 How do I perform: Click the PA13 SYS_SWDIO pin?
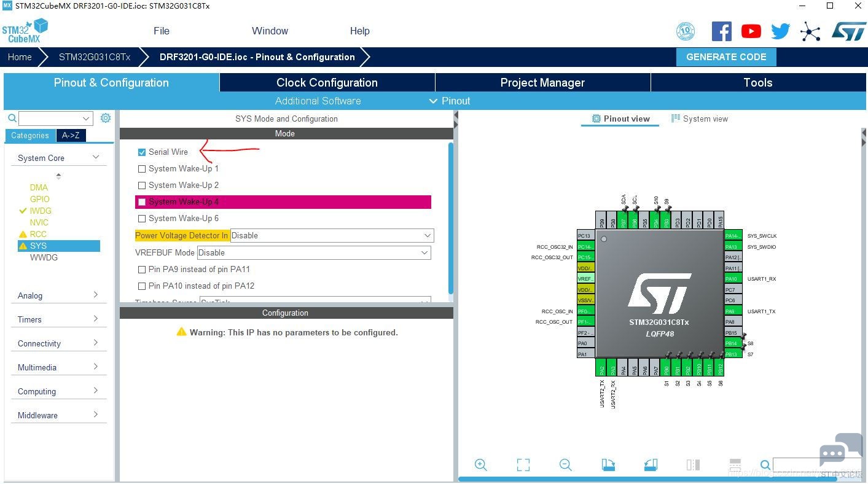[x=733, y=247]
